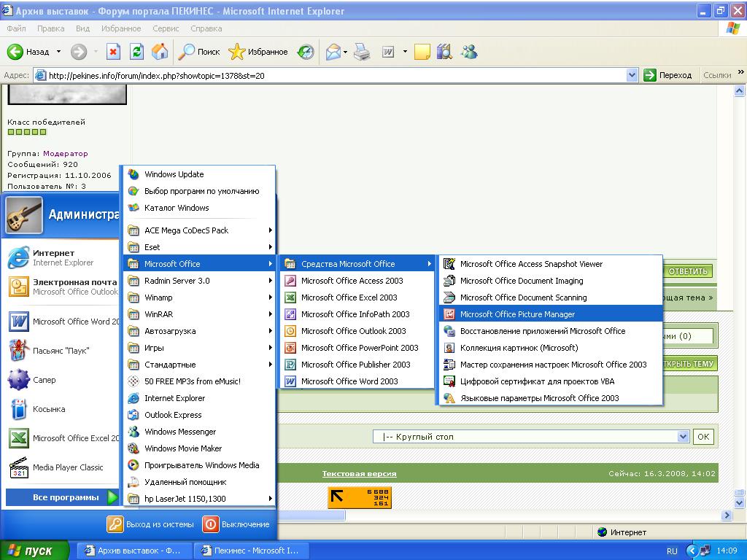
Task: Open the Текстовая версия link
Action: [x=359, y=473]
